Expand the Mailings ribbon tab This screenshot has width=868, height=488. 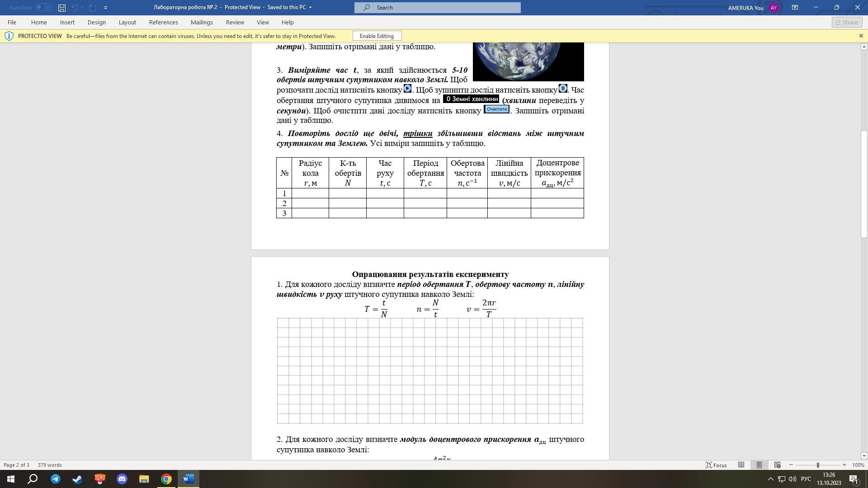coord(202,22)
